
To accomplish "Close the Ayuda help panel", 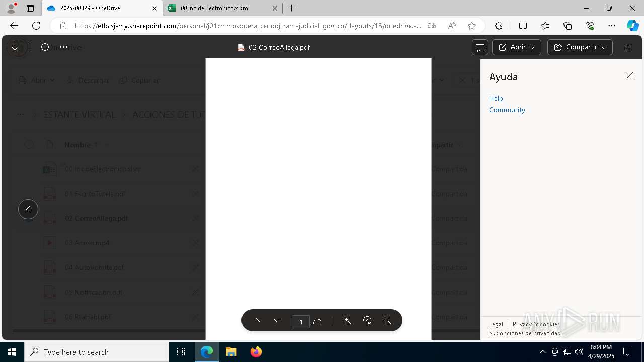I will point(630,75).
